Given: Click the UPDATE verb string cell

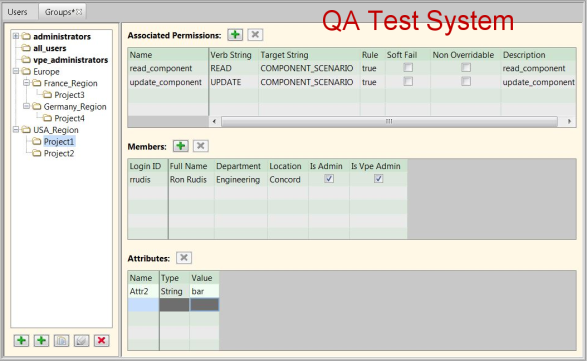Looking at the screenshot, I should tap(233, 82).
